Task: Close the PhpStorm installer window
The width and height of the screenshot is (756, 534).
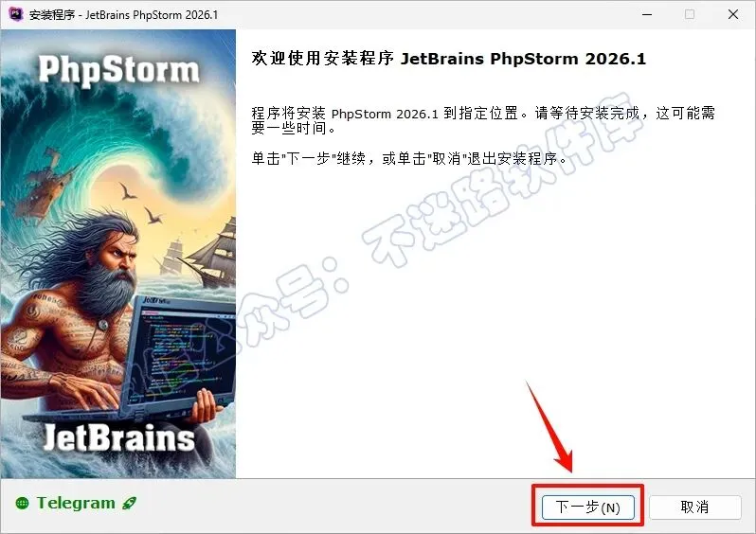Action: [x=733, y=14]
